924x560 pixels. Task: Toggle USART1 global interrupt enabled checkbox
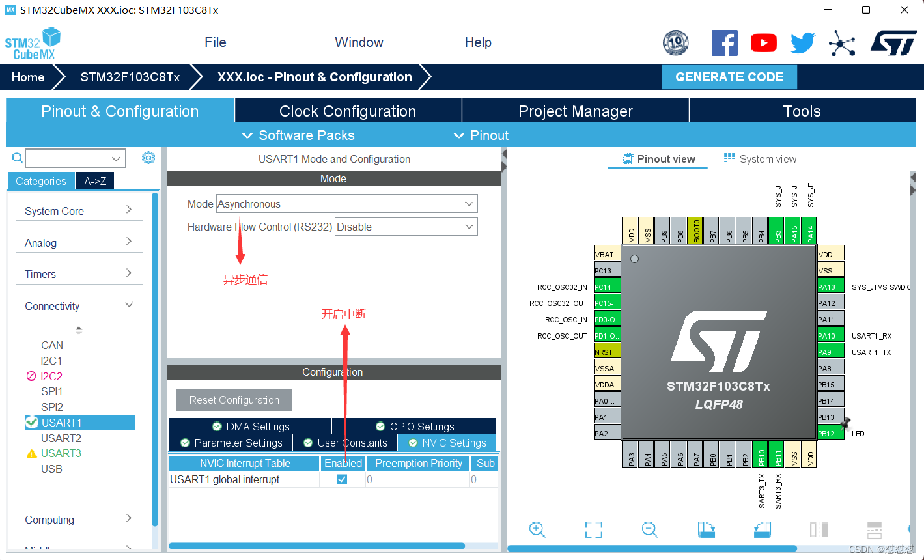coord(343,479)
